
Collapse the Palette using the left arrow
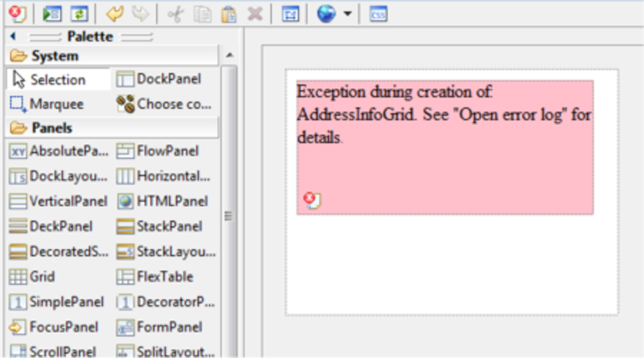(13, 36)
